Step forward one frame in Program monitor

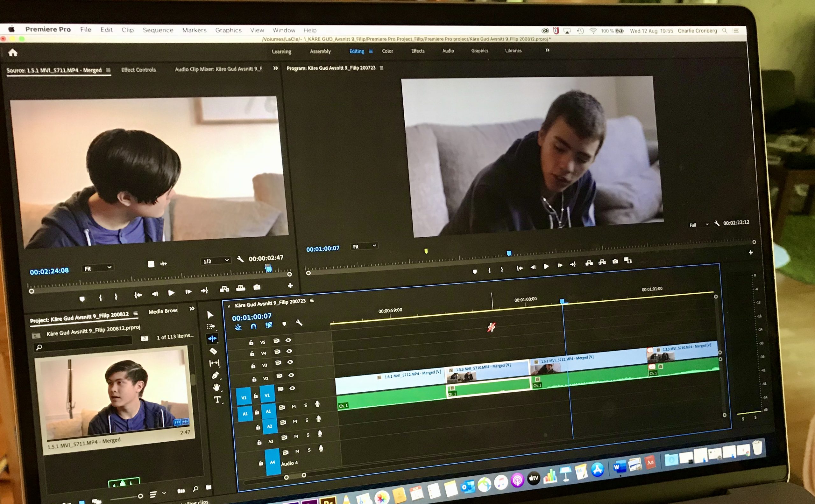[x=560, y=265]
